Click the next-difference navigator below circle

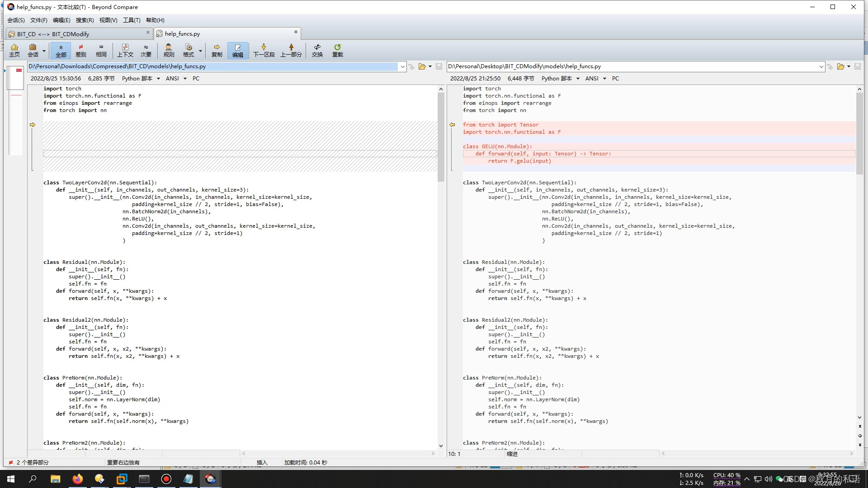[x=860, y=445]
